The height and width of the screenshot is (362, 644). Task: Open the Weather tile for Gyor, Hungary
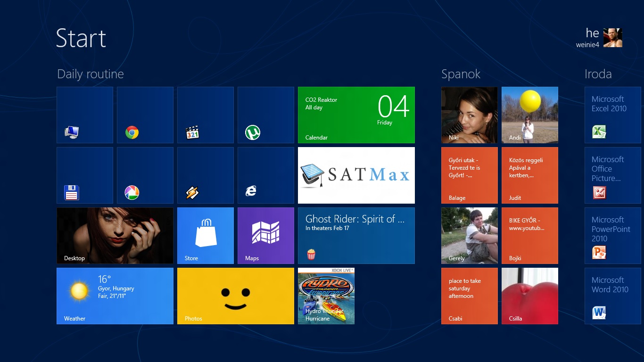[115, 296]
